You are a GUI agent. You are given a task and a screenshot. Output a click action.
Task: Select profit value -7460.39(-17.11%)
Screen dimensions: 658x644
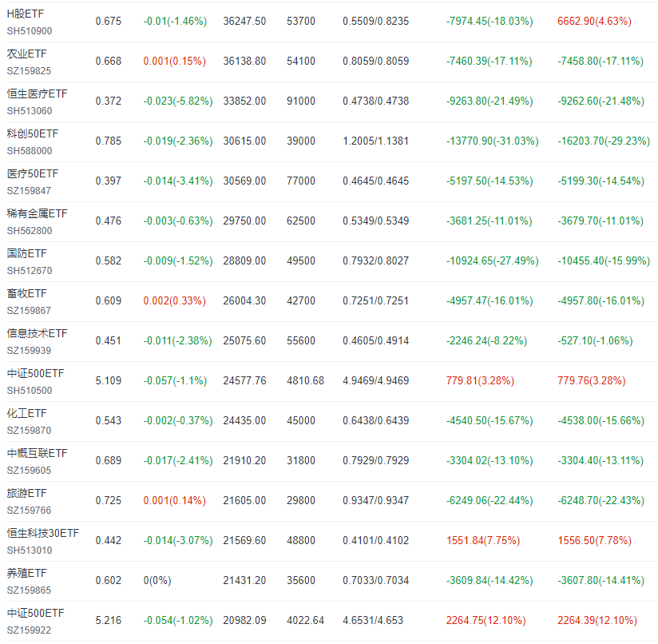point(489,61)
